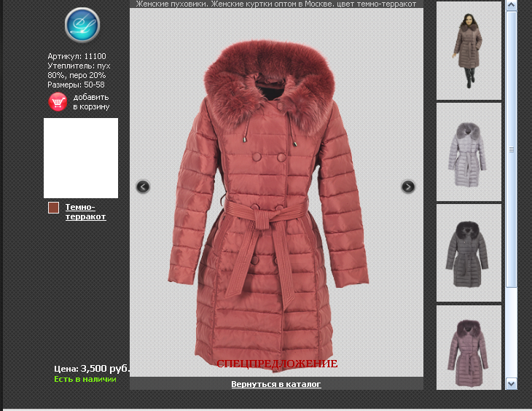Show previous coat photo with left arrow

(143, 187)
